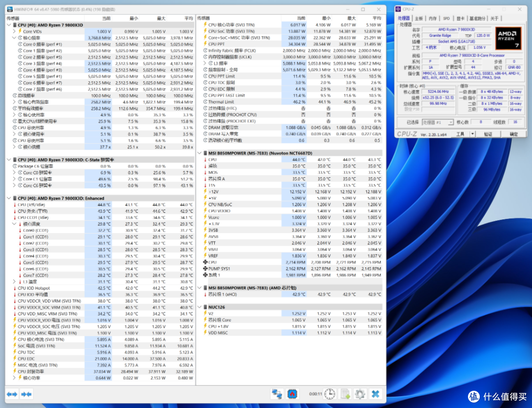Collapse the MSI B850MPOWER (AMD 总片组) section

200,287
